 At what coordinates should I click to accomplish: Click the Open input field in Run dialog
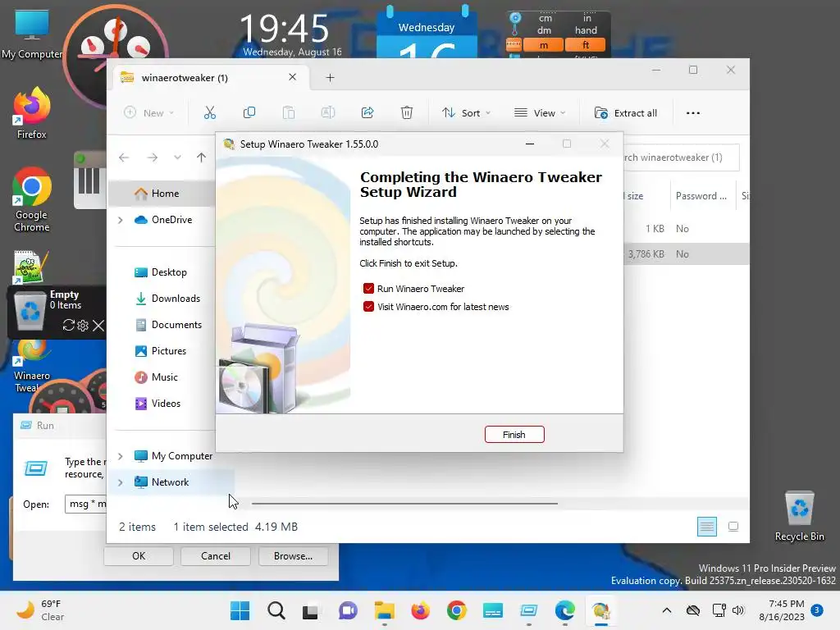pyautogui.click(x=86, y=504)
